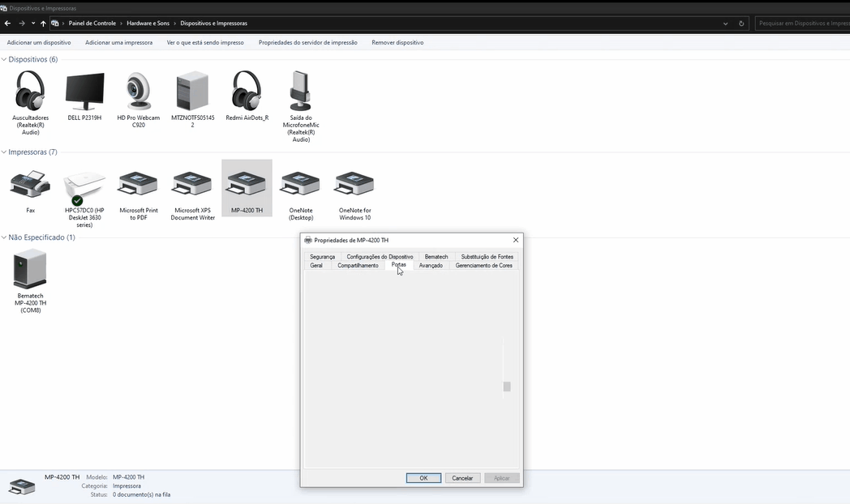Select the OneNote for Windows 10 printer
Viewport: 850px width, 504px height.
354,184
